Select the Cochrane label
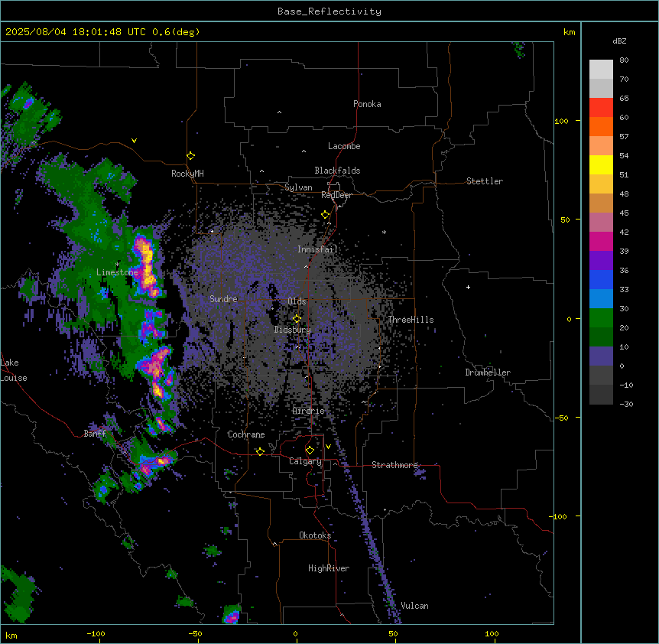Screen dimensions: 659x644 (246, 434)
